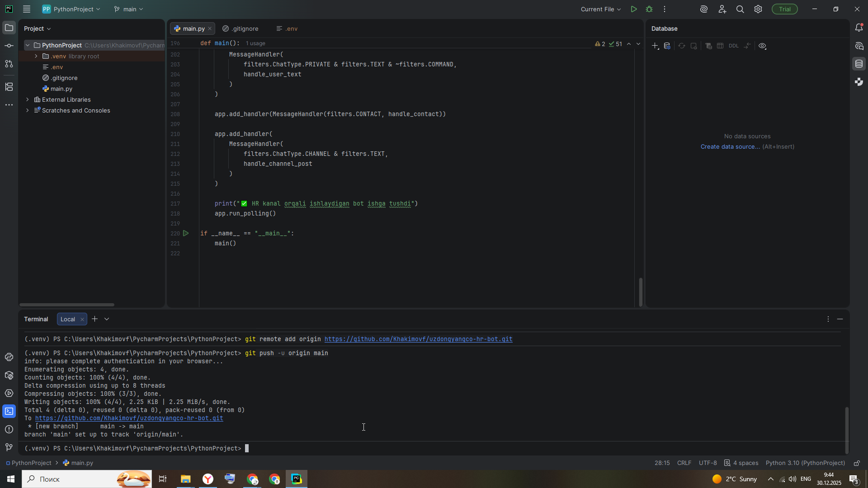Open Search Everywhere magnifier icon
The image size is (868, 488).
pos(740,9)
